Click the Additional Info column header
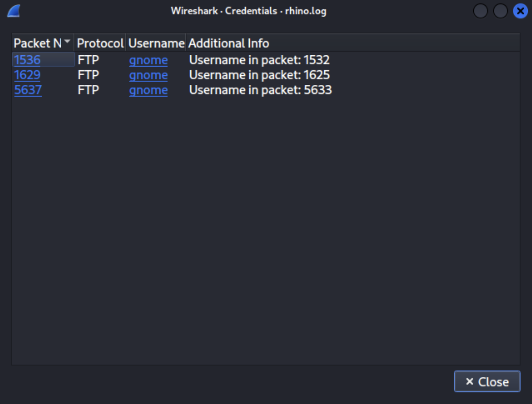This screenshot has width=532, height=404. tap(229, 44)
